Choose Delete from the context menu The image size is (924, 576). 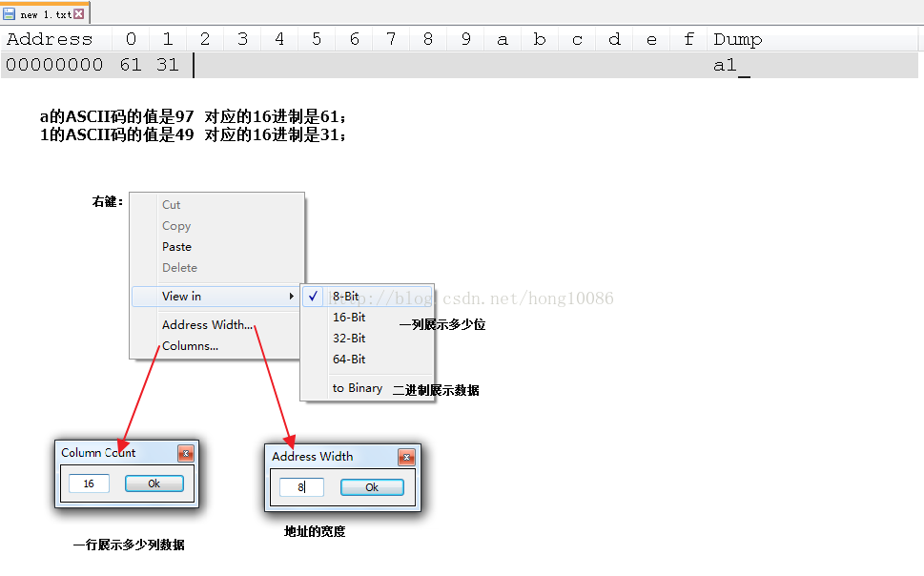pyautogui.click(x=179, y=268)
